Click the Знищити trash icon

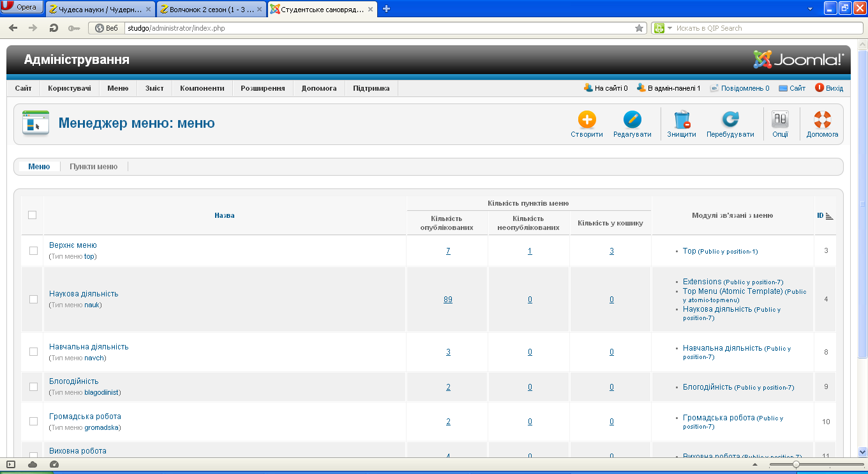click(682, 119)
